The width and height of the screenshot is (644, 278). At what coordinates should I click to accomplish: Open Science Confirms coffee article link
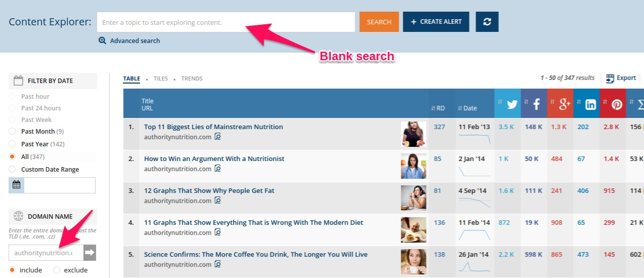coord(256,255)
